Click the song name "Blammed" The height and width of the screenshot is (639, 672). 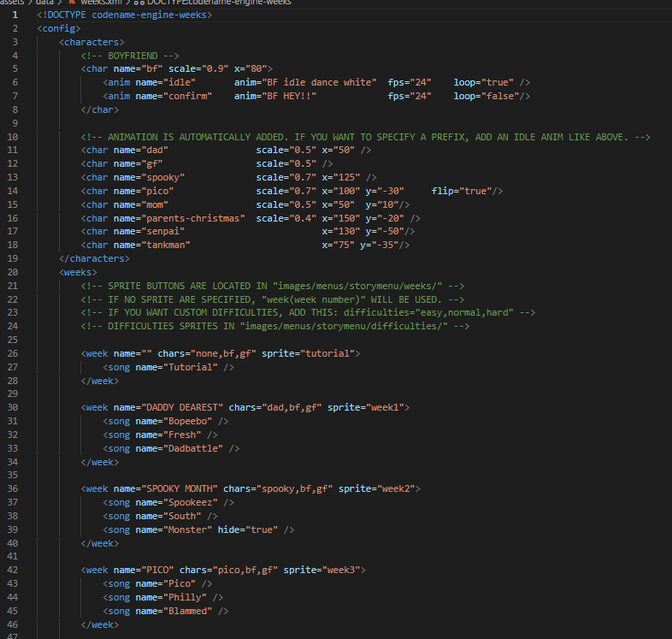(x=187, y=612)
